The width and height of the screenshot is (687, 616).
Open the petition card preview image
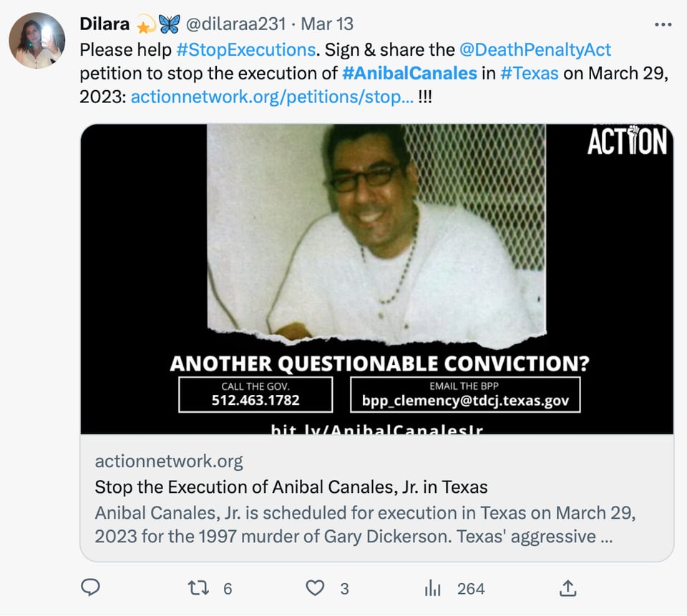377,279
